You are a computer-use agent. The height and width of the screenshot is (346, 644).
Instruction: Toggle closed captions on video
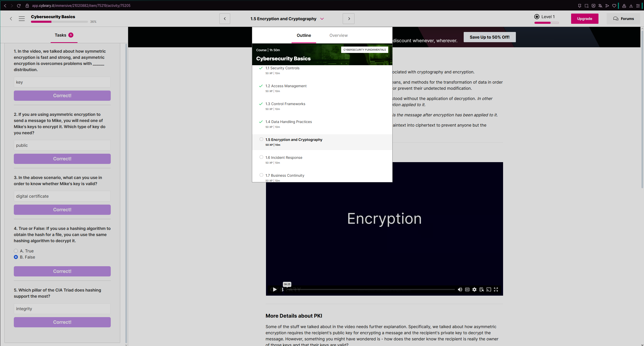pos(467,289)
